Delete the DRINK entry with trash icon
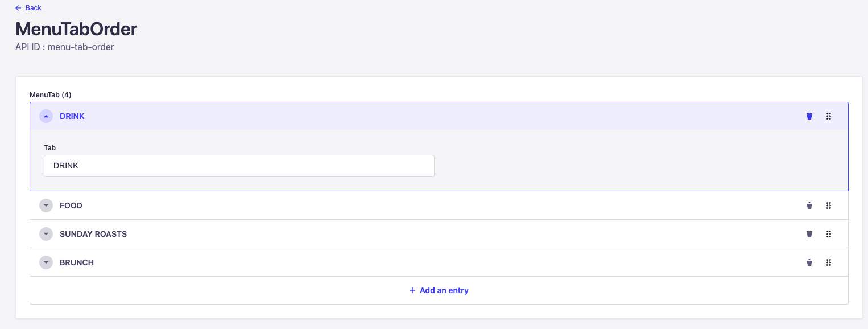868x329 pixels. [x=809, y=116]
